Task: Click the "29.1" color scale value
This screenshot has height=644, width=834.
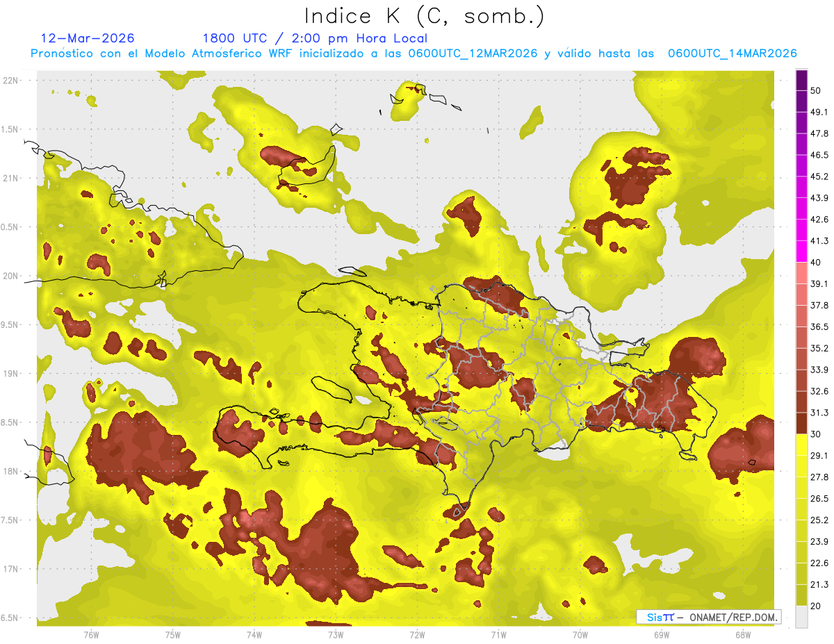Action: pos(819,455)
